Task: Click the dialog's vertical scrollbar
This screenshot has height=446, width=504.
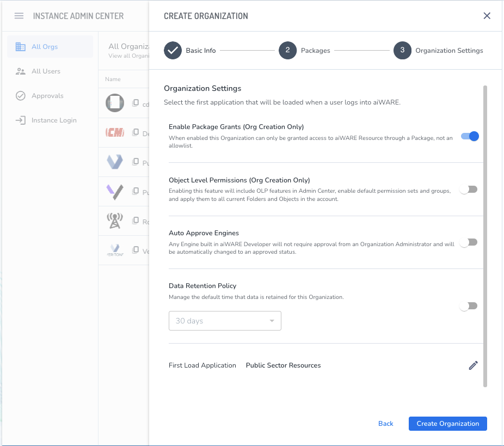Action: [x=485, y=236]
